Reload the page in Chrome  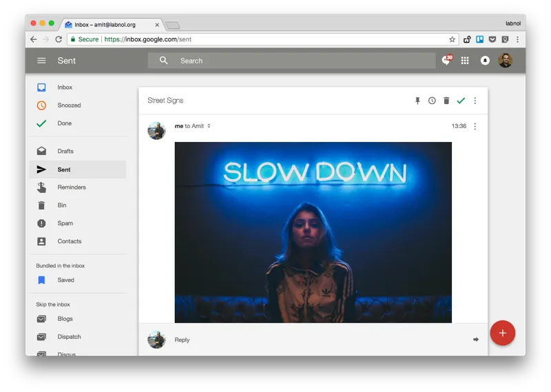pos(59,39)
